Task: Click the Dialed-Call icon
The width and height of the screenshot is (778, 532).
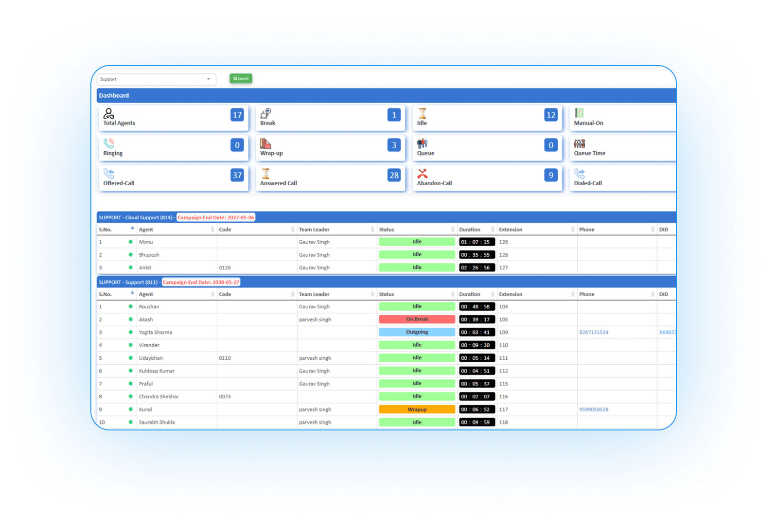Action: click(x=579, y=174)
